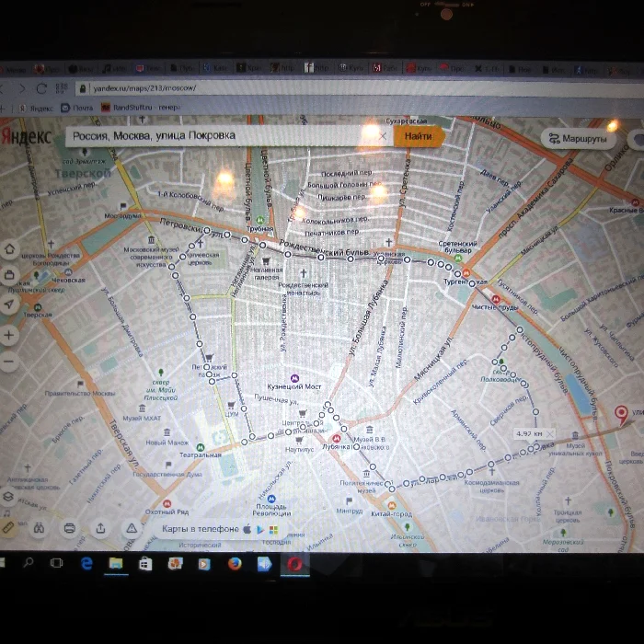The height and width of the screenshot is (644, 644).
Task: Open the map layers icon
Action: point(8,497)
